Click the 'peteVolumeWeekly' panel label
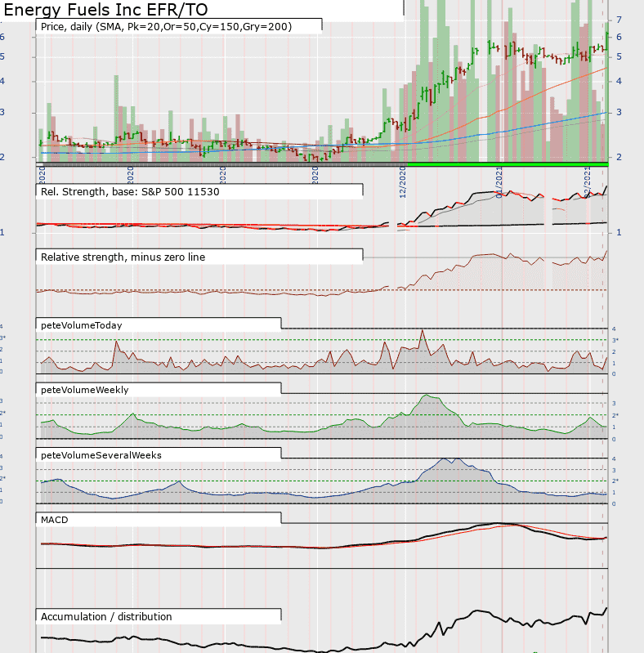This screenshot has height=653, width=644. tap(84, 390)
